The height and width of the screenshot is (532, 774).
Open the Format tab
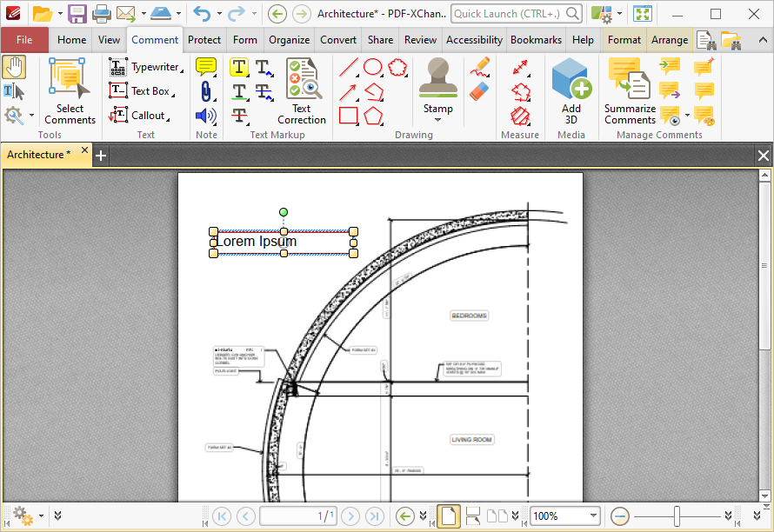[624, 40]
